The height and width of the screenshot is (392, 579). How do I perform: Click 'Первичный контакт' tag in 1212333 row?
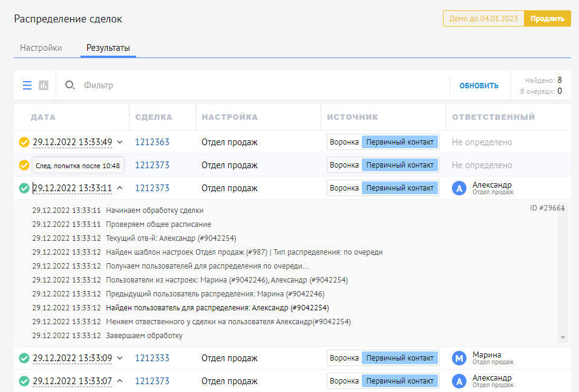tap(400, 358)
